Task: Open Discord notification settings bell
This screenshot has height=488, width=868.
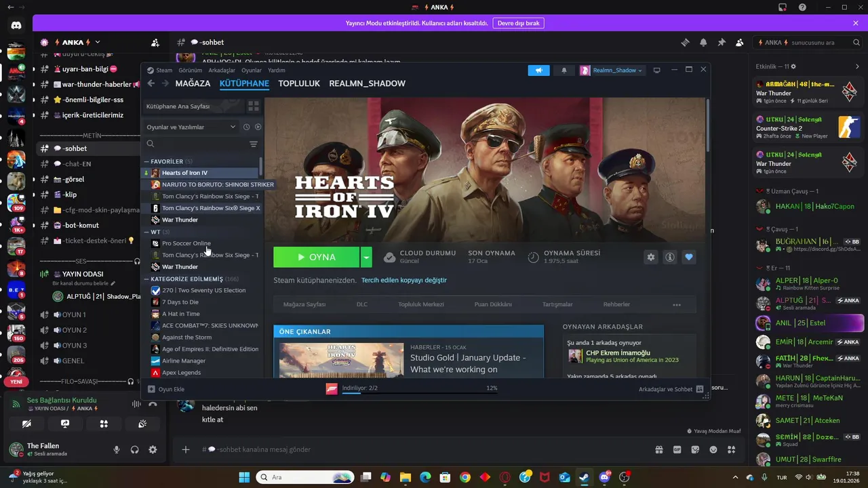Action: click(703, 42)
